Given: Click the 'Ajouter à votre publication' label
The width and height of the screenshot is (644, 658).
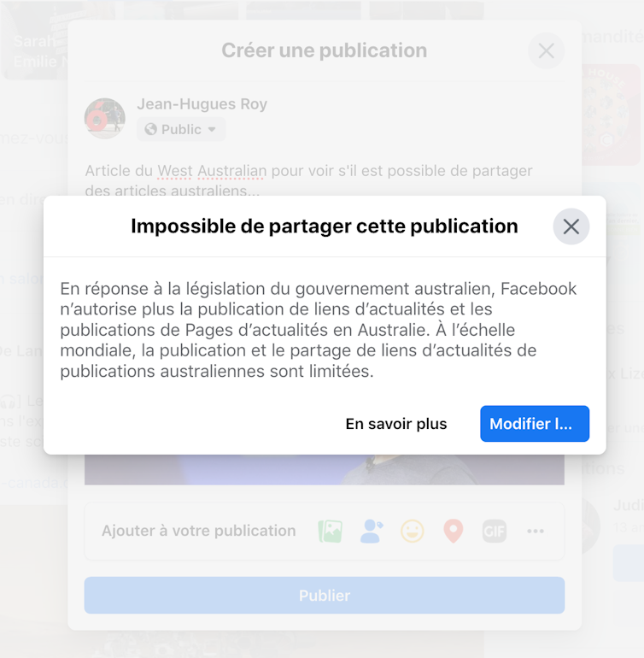Looking at the screenshot, I should [x=198, y=531].
